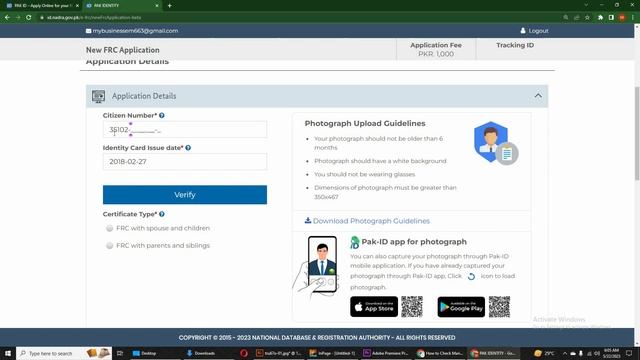Click the browser back arrow
Viewport: 640px width, 360px height.
coord(7,18)
